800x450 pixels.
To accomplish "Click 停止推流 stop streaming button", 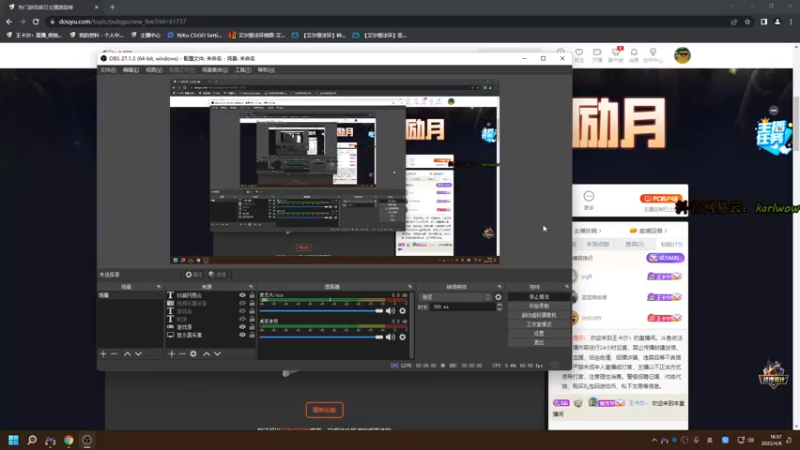I will click(539, 296).
